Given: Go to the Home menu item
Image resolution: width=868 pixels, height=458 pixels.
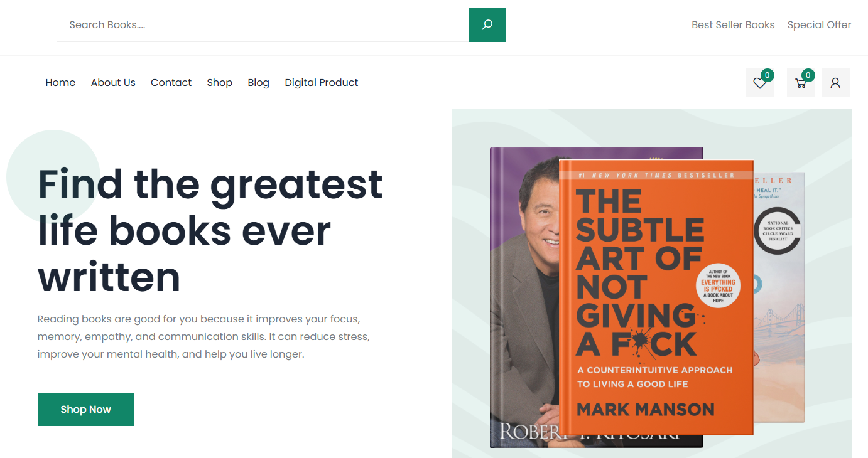Looking at the screenshot, I should tap(60, 83).
